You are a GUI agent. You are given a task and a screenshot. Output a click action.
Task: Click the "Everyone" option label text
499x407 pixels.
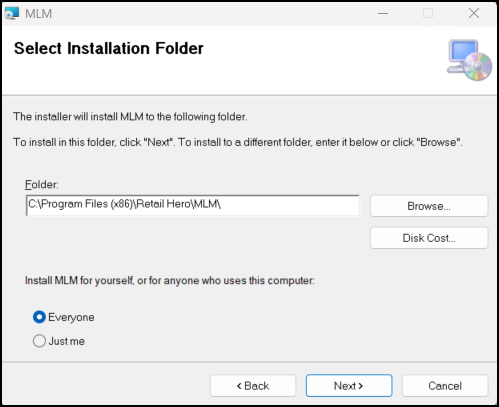point(71,317)
